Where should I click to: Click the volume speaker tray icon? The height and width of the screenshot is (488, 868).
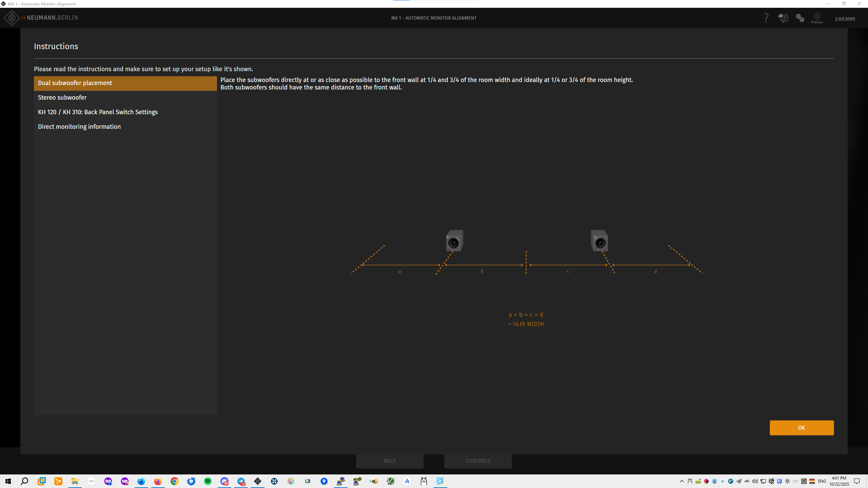pos(755,481)
